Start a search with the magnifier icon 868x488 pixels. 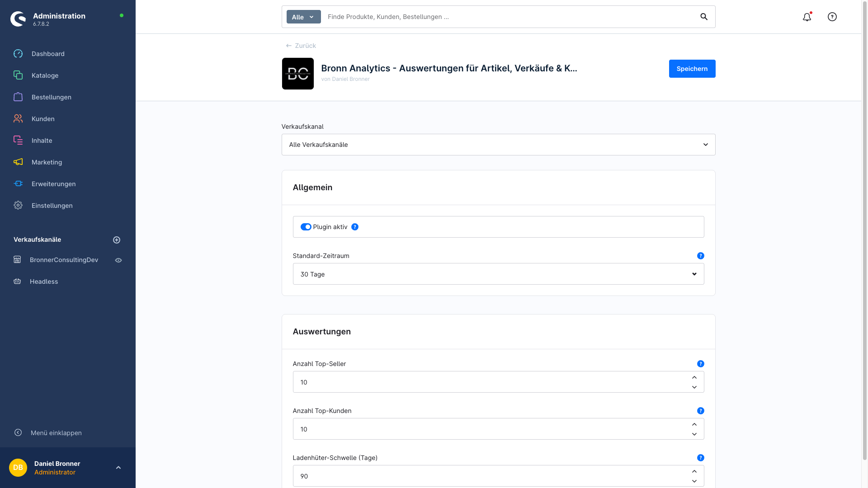click(703, 17)
